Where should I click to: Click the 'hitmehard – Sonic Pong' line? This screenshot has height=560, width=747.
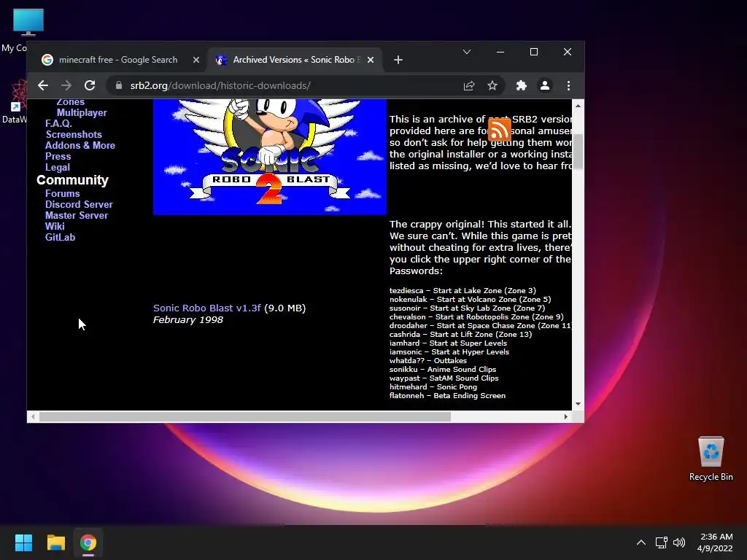[x=433, y=387]
